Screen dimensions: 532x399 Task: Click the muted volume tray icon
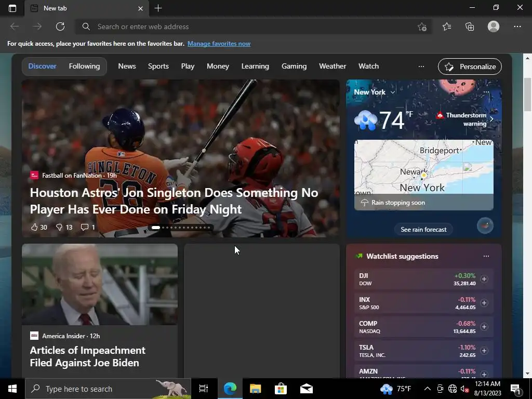464,389
